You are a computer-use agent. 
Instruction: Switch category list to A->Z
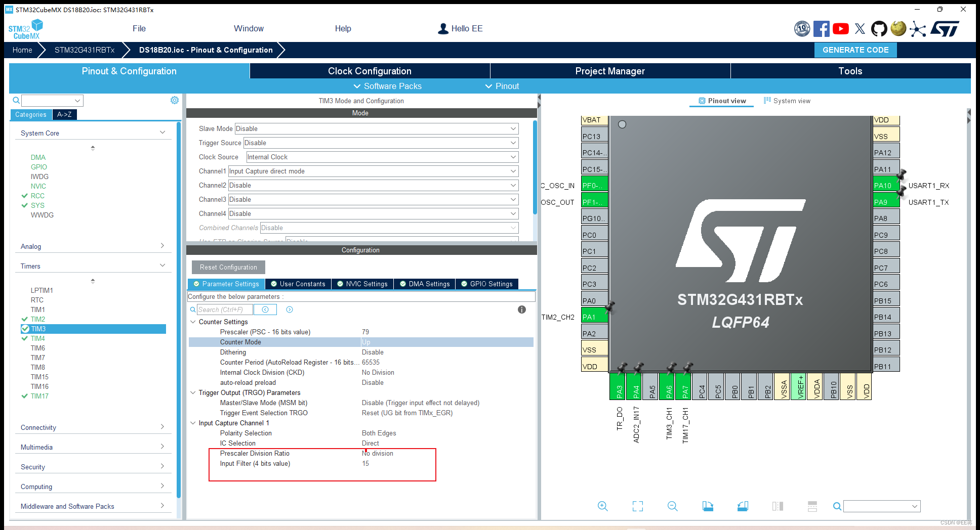(64, 115)
